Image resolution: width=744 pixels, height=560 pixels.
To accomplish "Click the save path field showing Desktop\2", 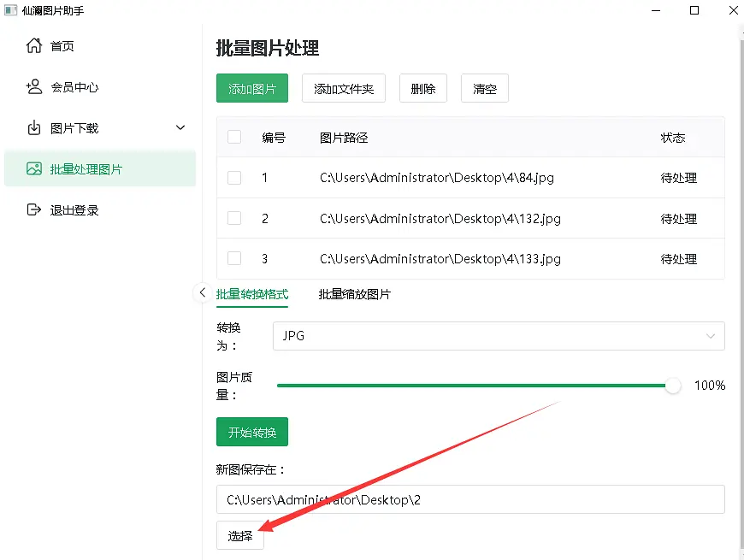I will tap(470, 500).
